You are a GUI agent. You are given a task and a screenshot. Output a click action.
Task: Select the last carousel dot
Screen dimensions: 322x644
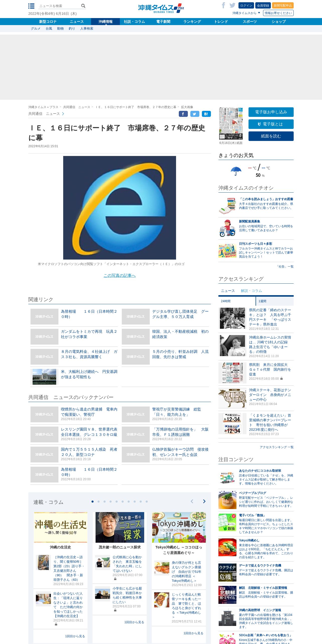click(x=147, y=502)
